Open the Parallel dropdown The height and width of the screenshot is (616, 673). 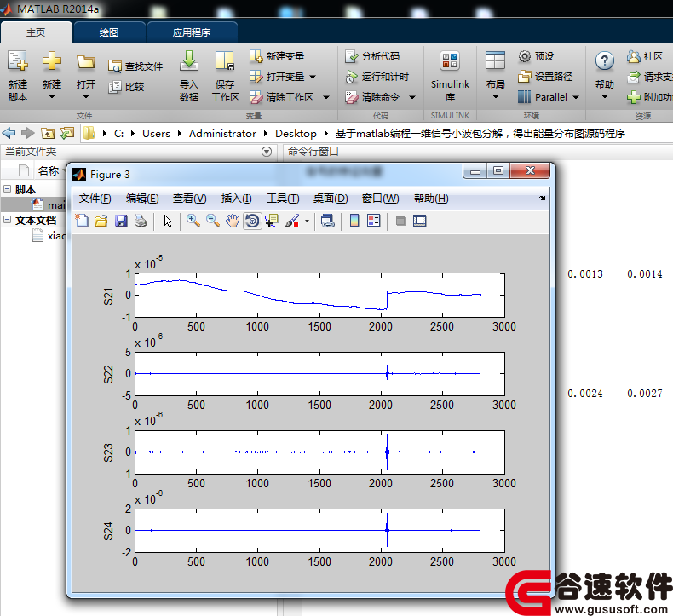pyautogui.click(x=576, y=97)
